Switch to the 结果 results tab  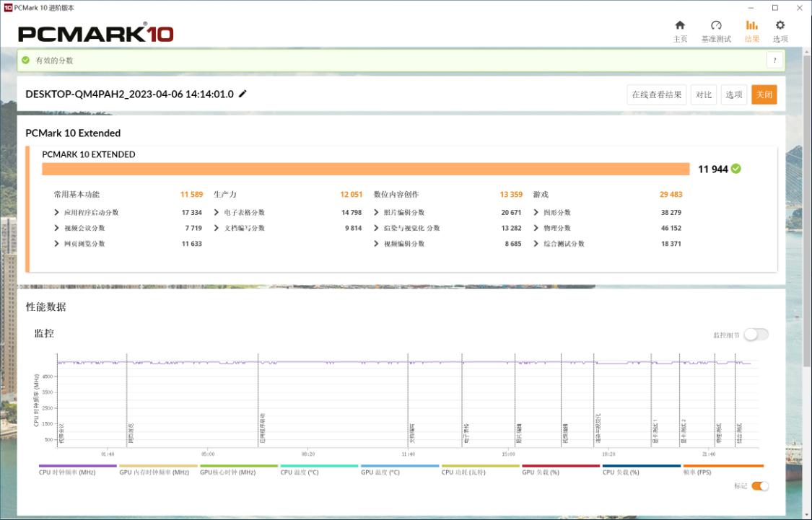[x=751, y=30]
